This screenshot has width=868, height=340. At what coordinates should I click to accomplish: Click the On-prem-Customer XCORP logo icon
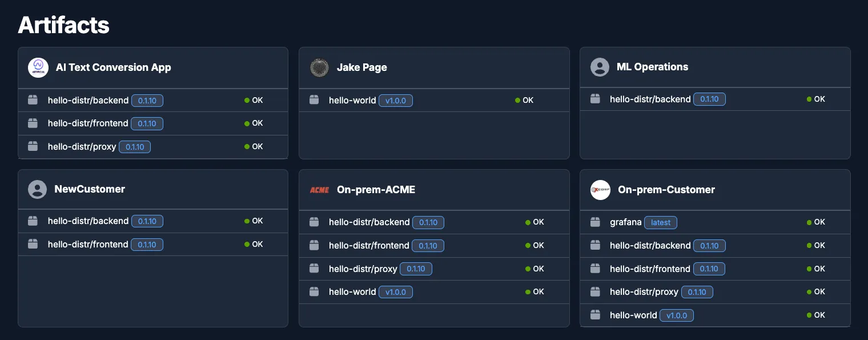[600, 190]
